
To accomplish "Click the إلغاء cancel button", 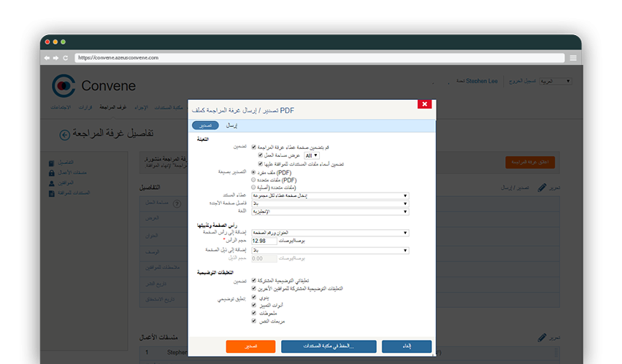I will [407, 346].
